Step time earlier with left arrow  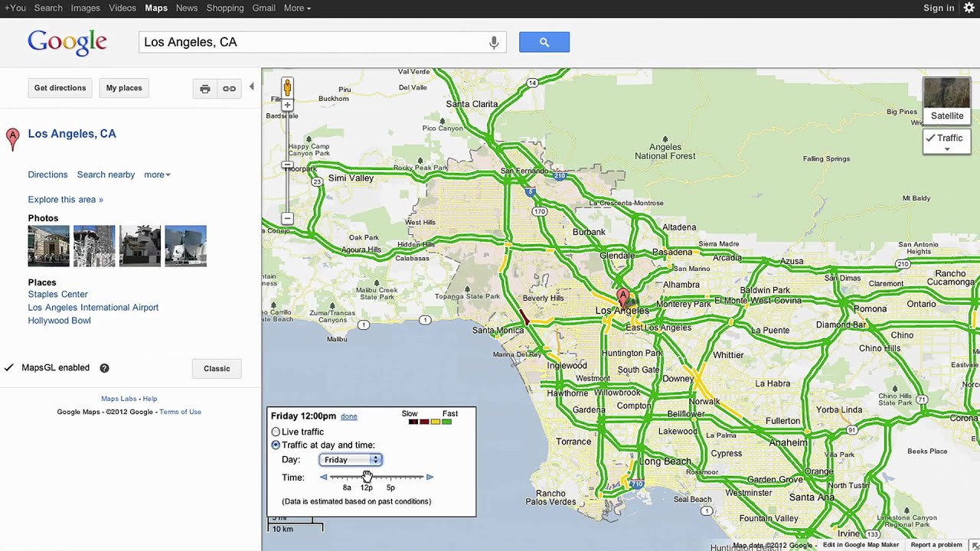pyautogui.click(x=324, y=477)
